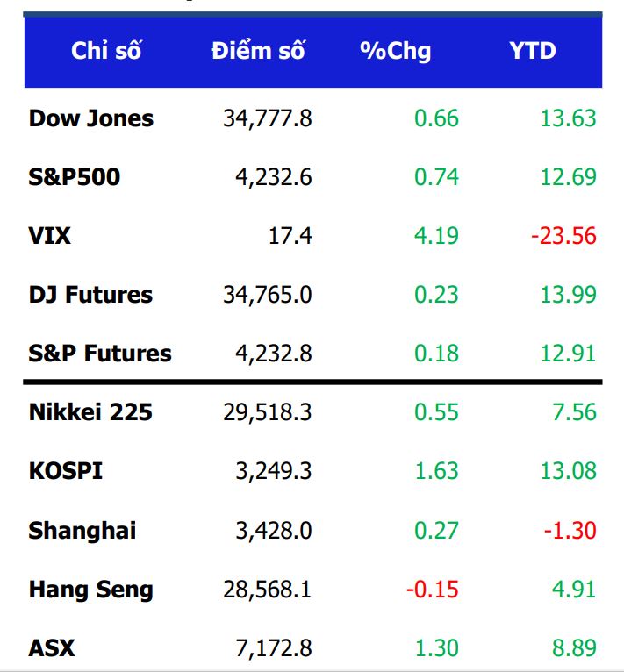The width and height of the screenshot is (624, 672).
Task: Click the 'Điểm số' column header
Action: point(258,51)
